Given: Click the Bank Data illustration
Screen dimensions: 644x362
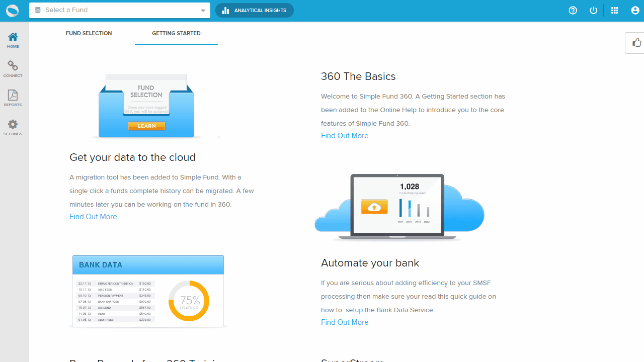Looking at the screenshot, I should point(148,291).
